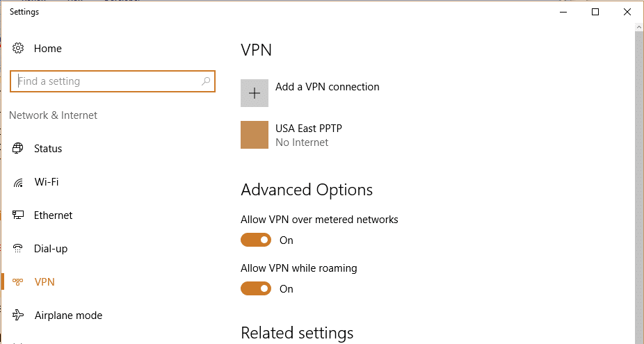Focus the Find a setting search box
Viewport: 644px width, 344px height.
(112, 81)
